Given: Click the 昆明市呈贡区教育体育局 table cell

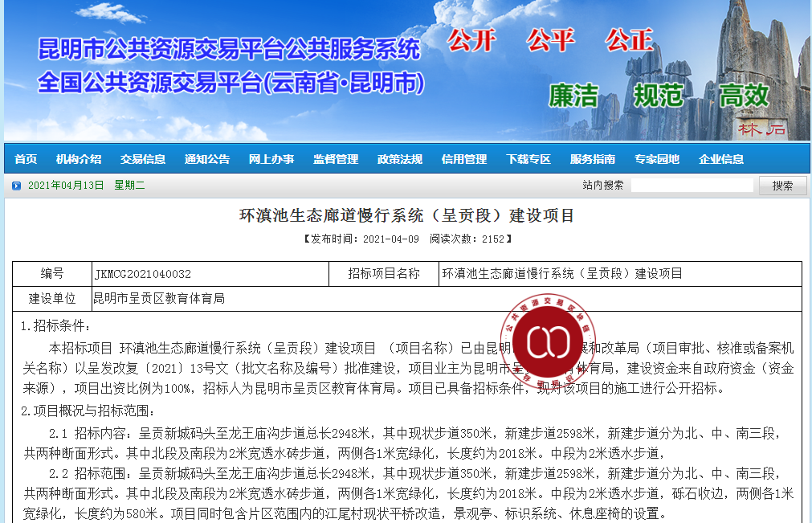Looking at the screenshot, I should point(447,299).
